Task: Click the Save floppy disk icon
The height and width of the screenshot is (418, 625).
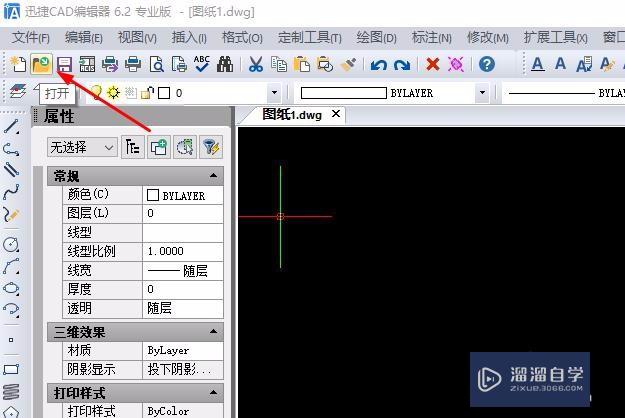Action: click(64, 64)
